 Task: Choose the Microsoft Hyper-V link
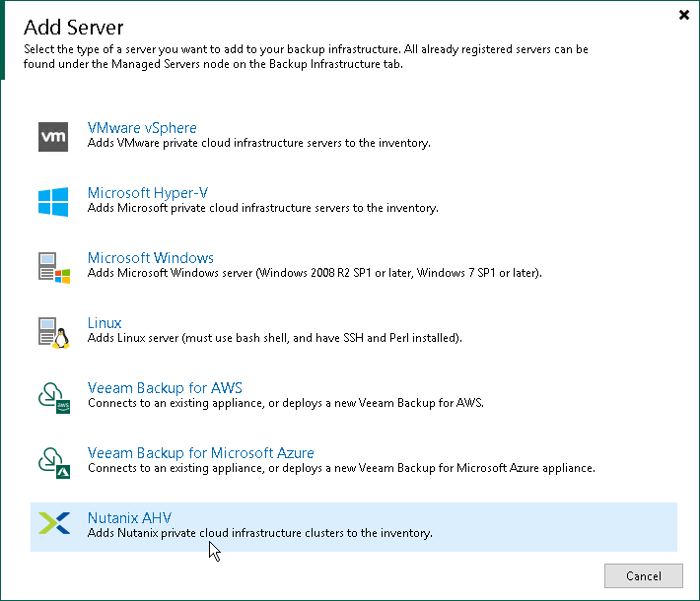pos(148,193)
